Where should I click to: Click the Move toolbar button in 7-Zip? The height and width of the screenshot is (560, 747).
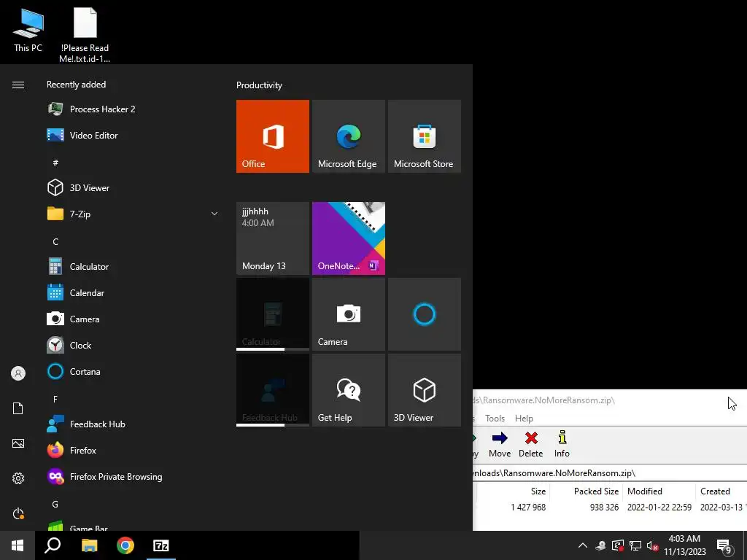pos(500,445)
